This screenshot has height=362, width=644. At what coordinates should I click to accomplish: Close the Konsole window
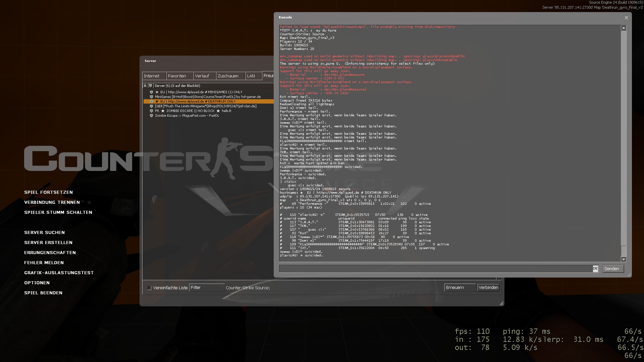(x=626, y=17)
